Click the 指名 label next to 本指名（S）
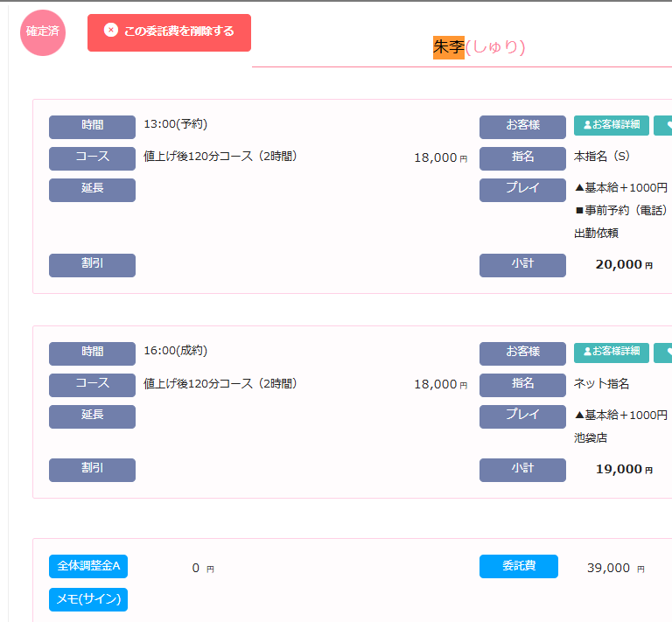The height and width of the screenshot is (622, 672). pos(522,158)
